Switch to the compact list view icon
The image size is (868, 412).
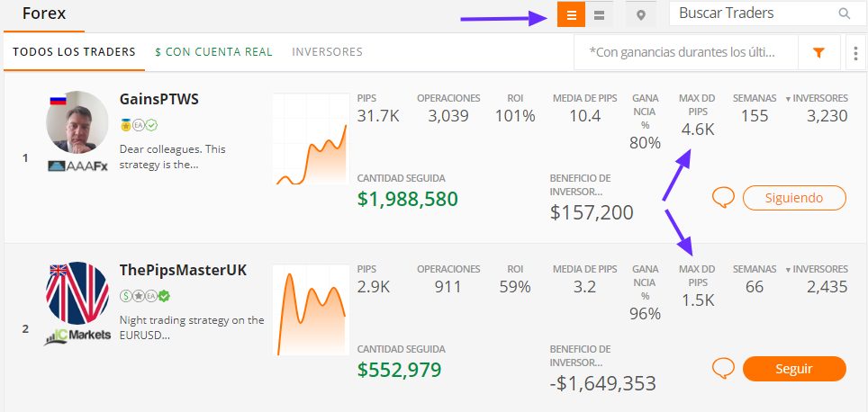(x=599, y=15)
